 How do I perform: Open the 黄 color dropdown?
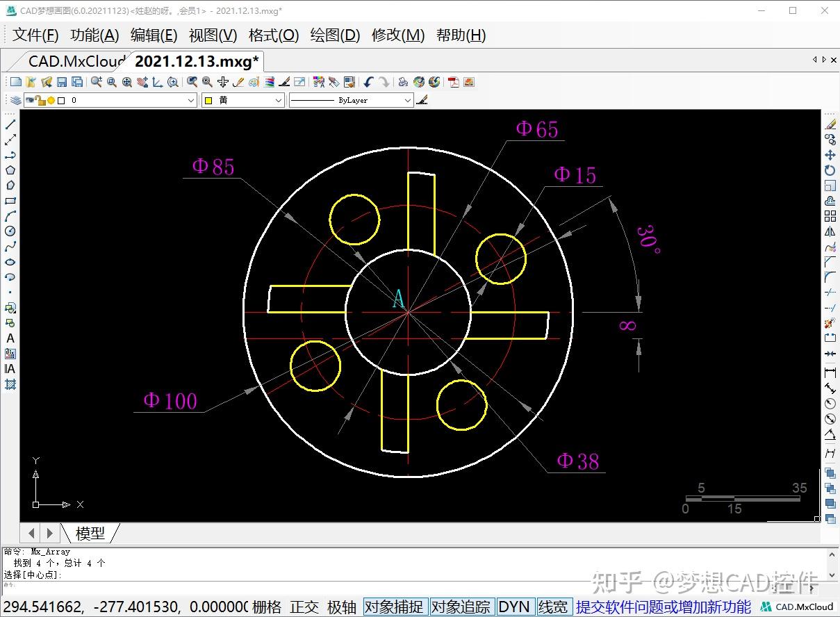243,100
